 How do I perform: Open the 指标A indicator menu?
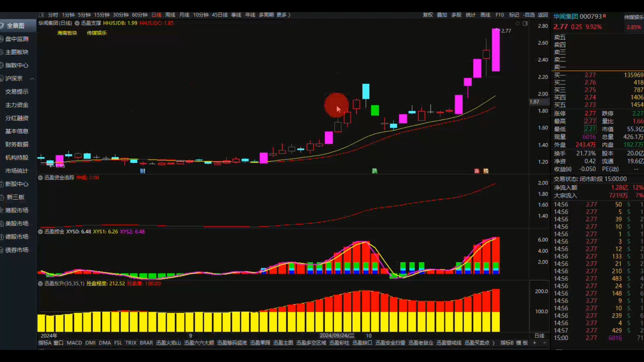coord(45,343)
